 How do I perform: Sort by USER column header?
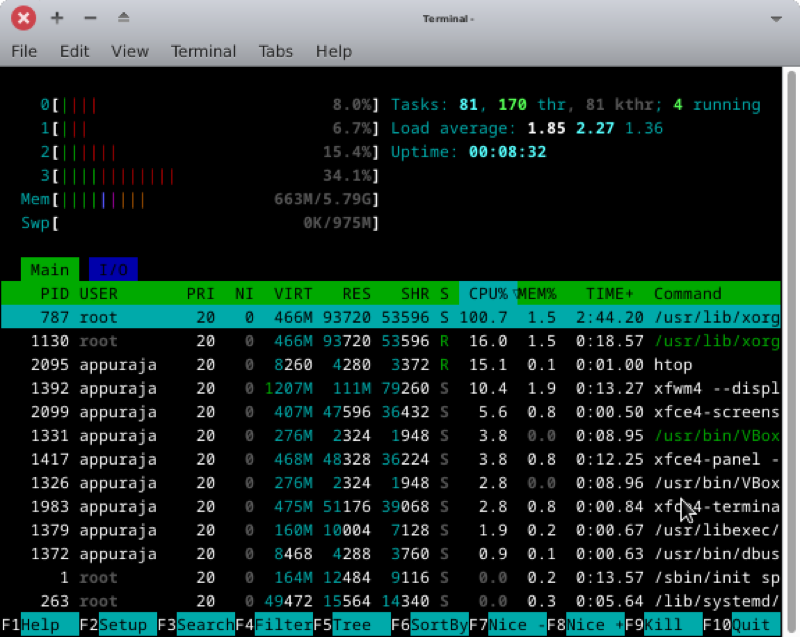coord(98,294)
